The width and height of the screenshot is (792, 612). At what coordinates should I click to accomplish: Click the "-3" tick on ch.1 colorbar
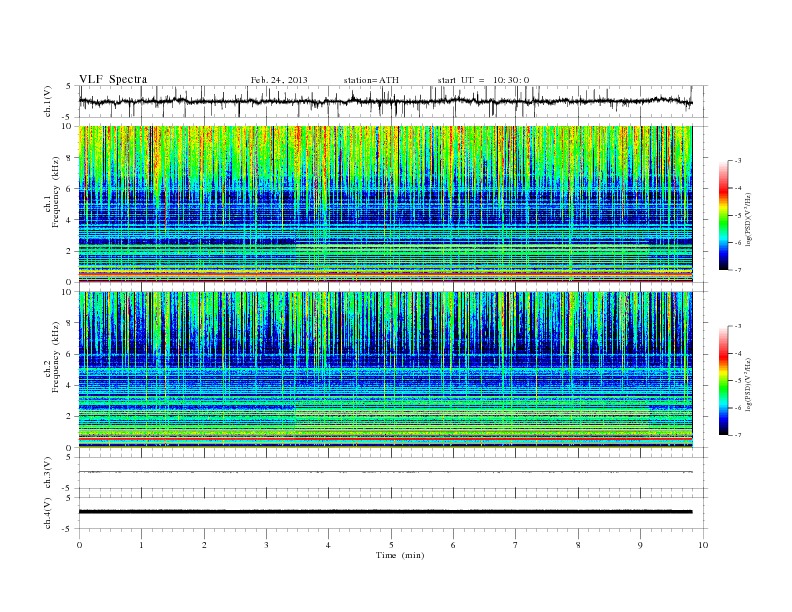[x=738, y=161]
